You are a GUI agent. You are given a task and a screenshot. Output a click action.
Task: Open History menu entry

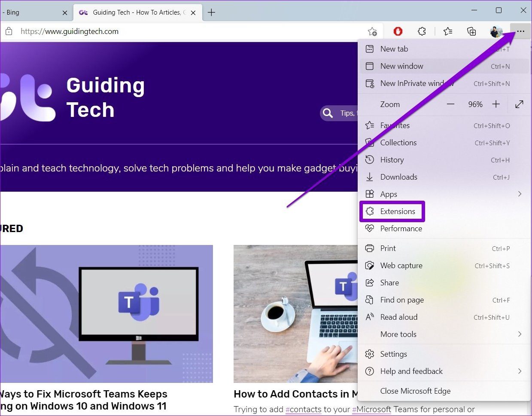444,160
